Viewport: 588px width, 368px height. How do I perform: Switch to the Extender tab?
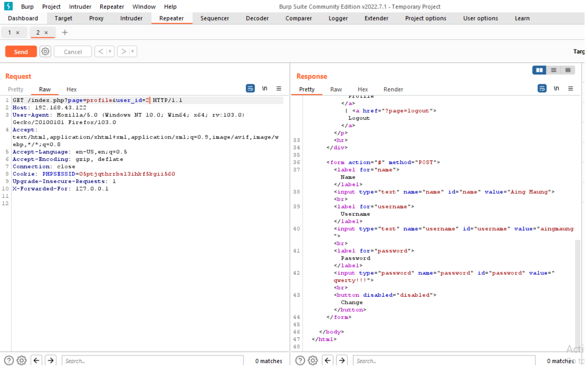(376, 18)
